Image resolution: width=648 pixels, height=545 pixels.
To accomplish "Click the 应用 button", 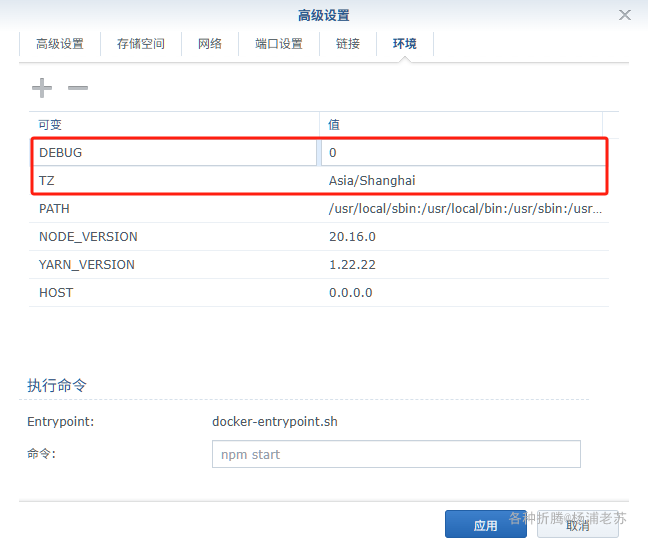I will 486,524.
